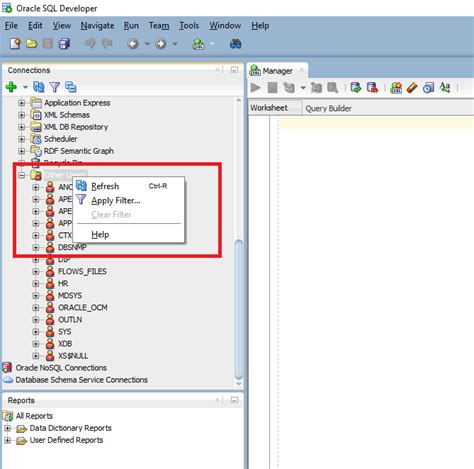Select Help in the context menu
Viewport: 474px width, 469px height.
point(128,234)
